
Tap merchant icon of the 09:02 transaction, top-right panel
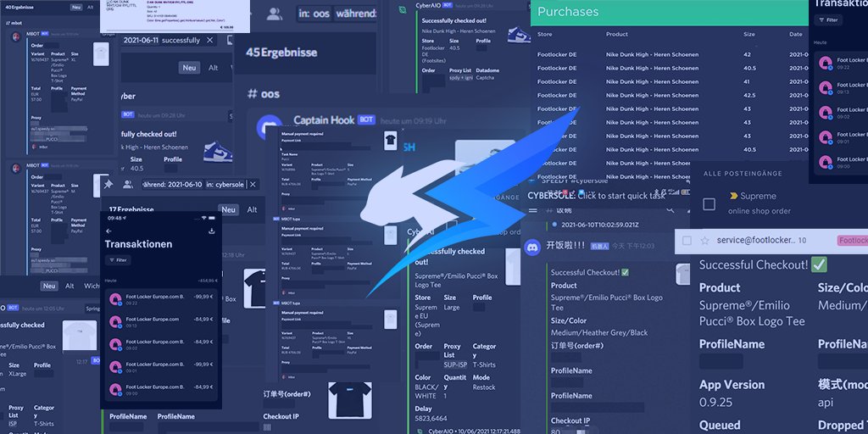tap(826, 113)
